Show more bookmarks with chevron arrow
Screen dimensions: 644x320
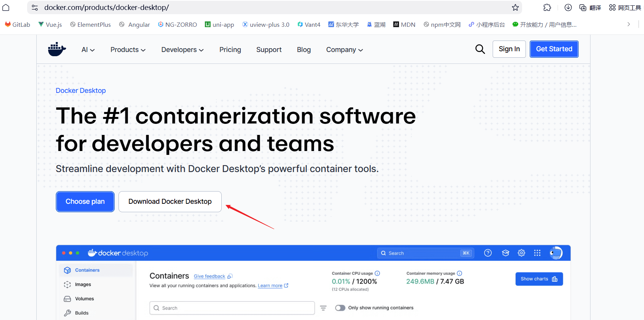pos(629,24)
